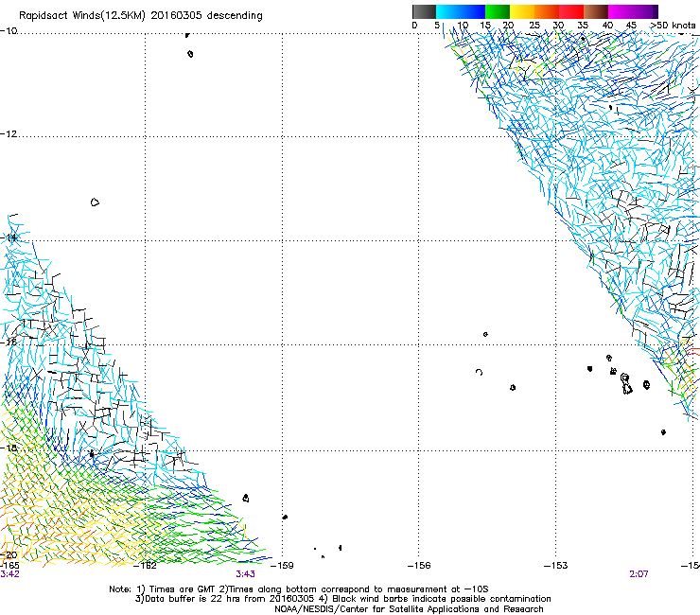Click the largest island outline near -151.5 longitude

(x=626, y=384)
